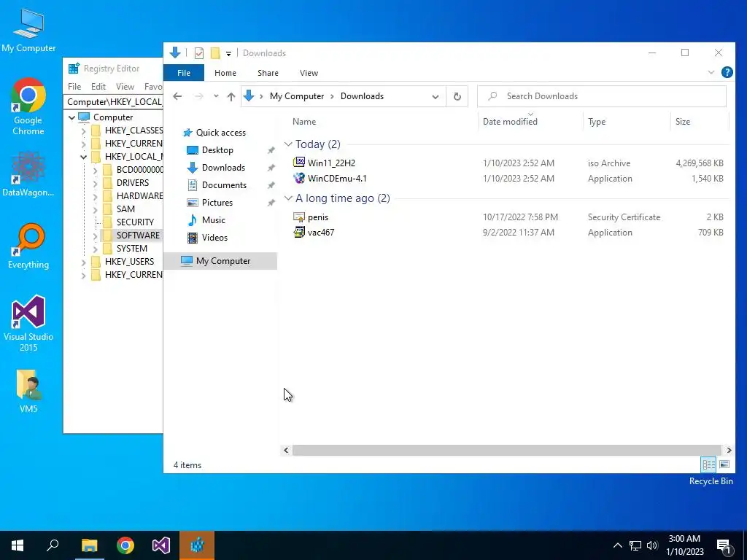
Task: Refresh the Downloads folder
Action: (457, 97)
